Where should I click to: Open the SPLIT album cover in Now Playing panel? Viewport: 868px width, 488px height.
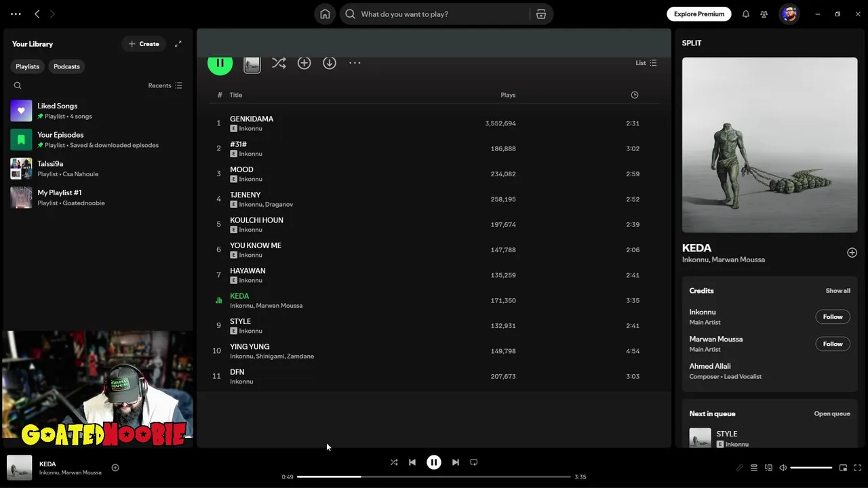770,145
